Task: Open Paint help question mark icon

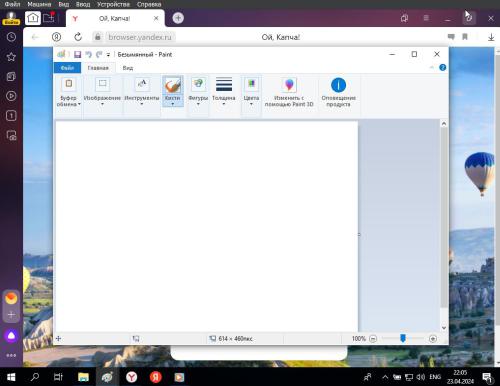Action: pyautogui.click(x=443, y=68)
